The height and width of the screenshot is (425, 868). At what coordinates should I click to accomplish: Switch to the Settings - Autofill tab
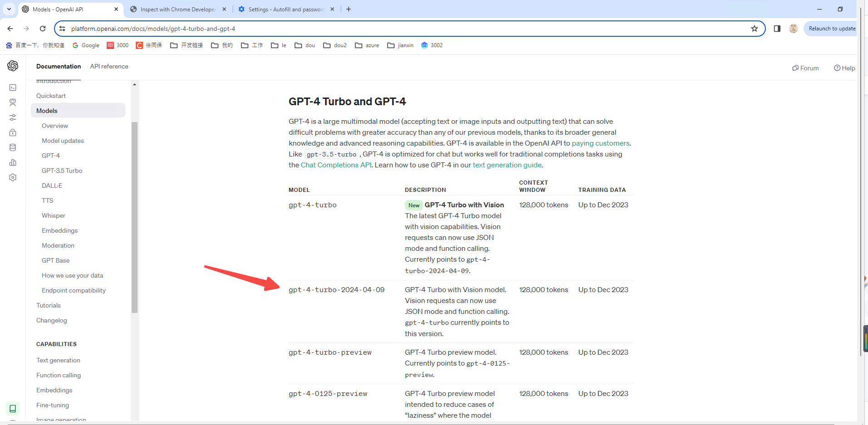tap(286, 9)
